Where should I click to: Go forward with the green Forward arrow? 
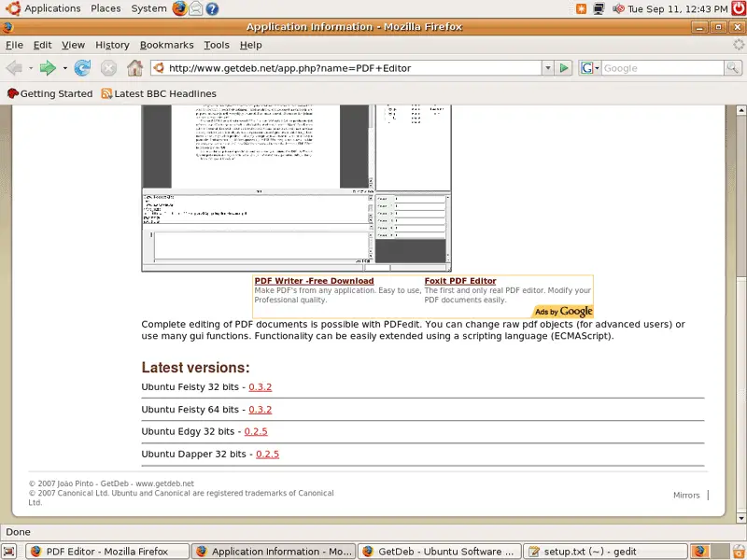coord(48,68)
